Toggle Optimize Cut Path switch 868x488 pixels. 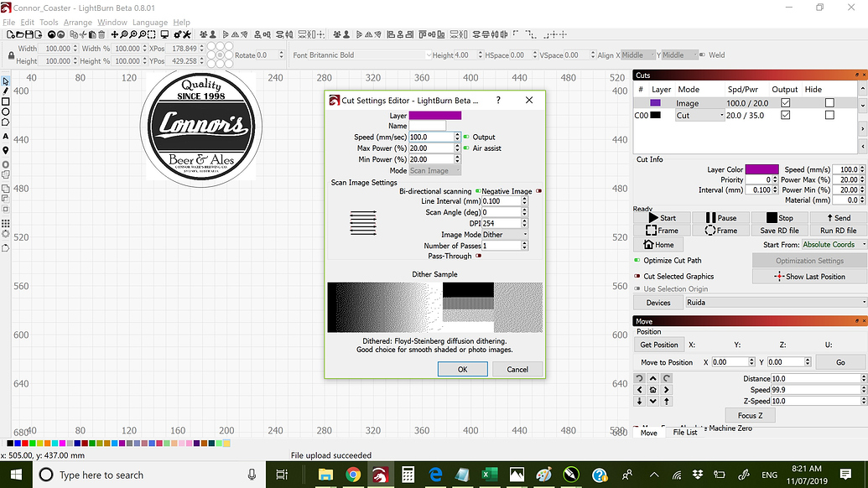(637, 261)
